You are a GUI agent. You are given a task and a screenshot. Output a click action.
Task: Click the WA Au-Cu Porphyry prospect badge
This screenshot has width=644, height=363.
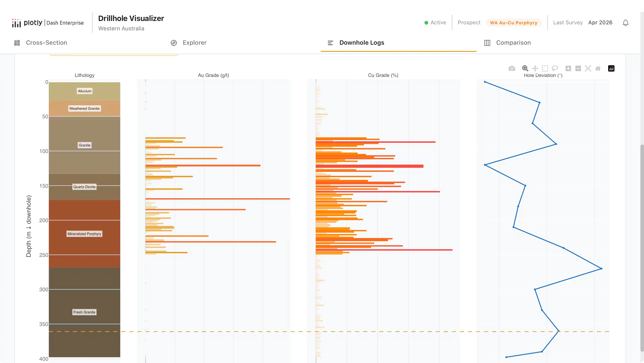click(513, 23)
